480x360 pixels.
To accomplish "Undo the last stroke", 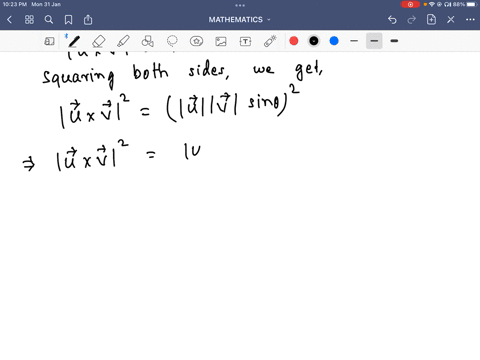I will 392,20.
